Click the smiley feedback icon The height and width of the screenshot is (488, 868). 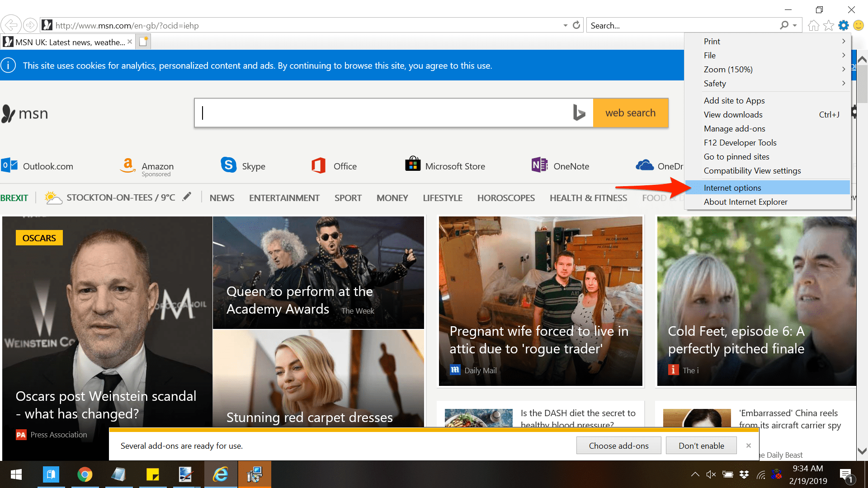pyautogui.click(x=859, y=25)
